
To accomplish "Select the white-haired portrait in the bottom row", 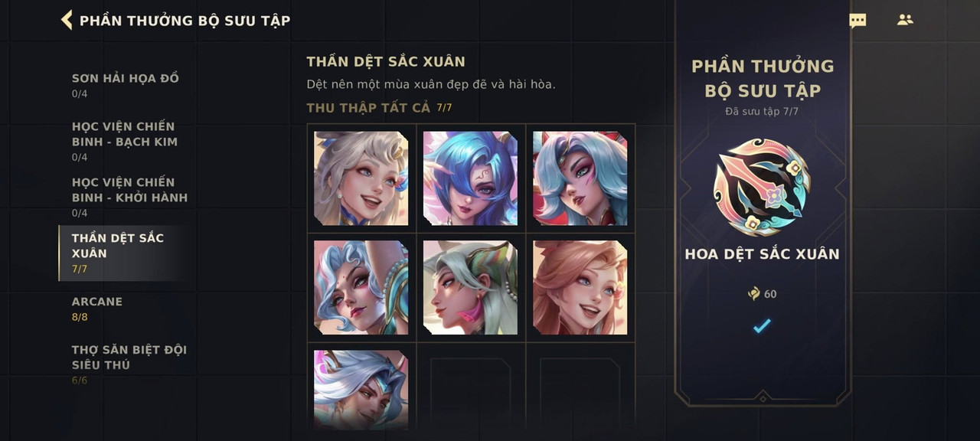I will [361, 390].
